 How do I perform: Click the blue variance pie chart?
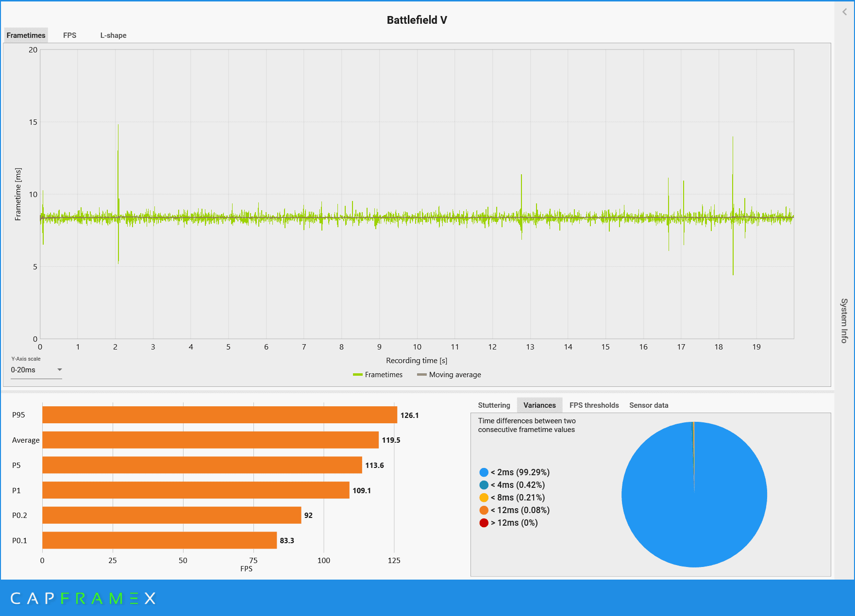[694, 494]
